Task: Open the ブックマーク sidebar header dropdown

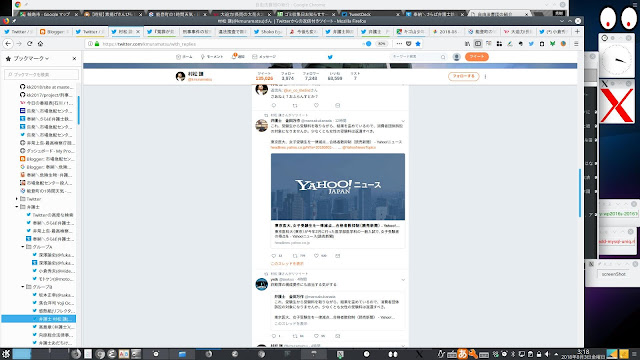Action: tap(31, 59)
